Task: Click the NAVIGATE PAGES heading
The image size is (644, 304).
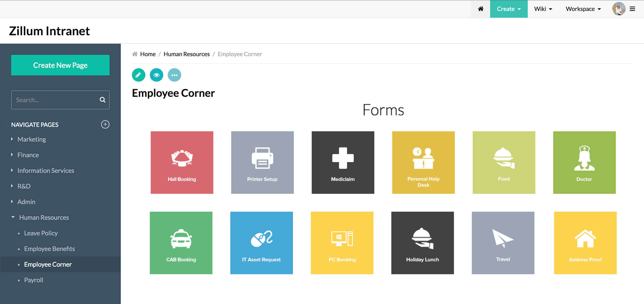Action: click(35, 125)
